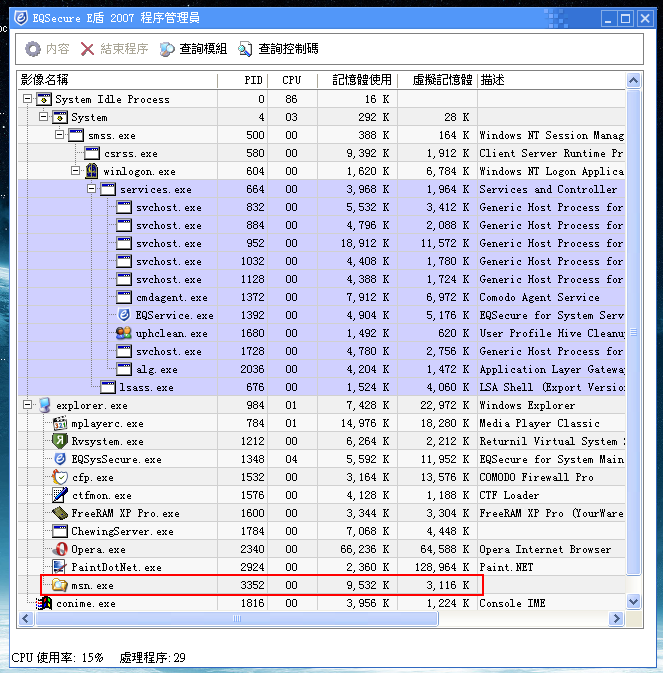Click the 查詢模組 button label

[x=203, y=49]
